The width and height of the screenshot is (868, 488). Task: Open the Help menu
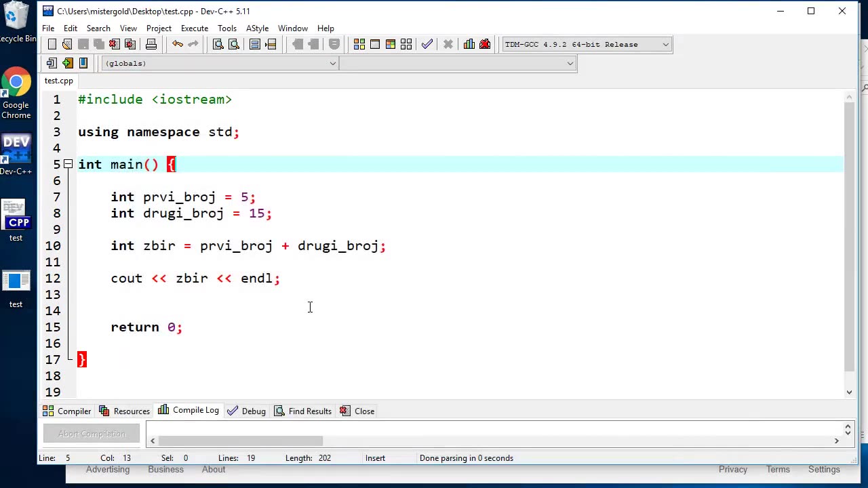pos(325,28)
